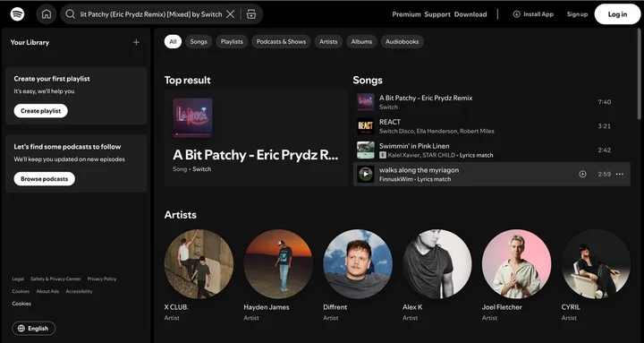Image resolution: width=644 pixels, height=343 pixels.
Task: Open the Browse icon in search bar
Action: coord(251,14)
